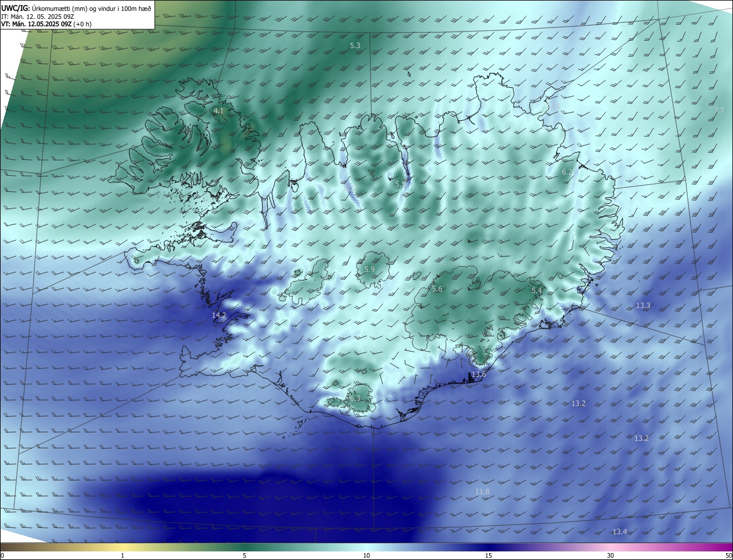
Task: Click the 13.4 value near the bottom edge
Action: tap(620, 532)
